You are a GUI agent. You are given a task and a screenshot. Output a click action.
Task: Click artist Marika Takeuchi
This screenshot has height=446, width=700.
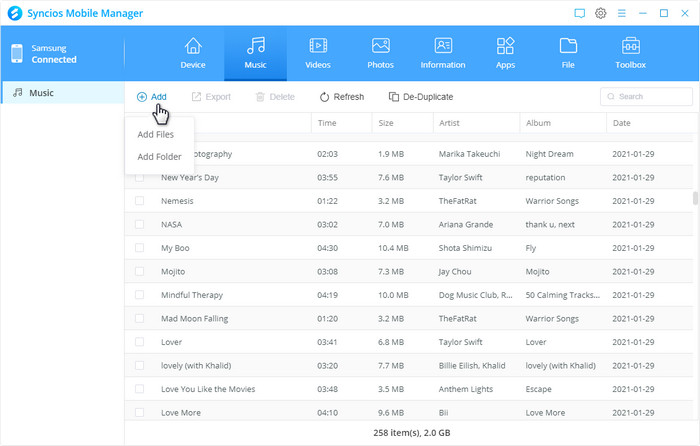point(469,154)
